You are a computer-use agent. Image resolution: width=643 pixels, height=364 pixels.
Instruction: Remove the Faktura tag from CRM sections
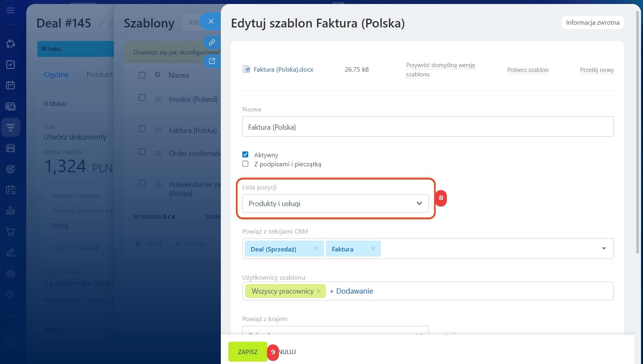pos(373,248)
